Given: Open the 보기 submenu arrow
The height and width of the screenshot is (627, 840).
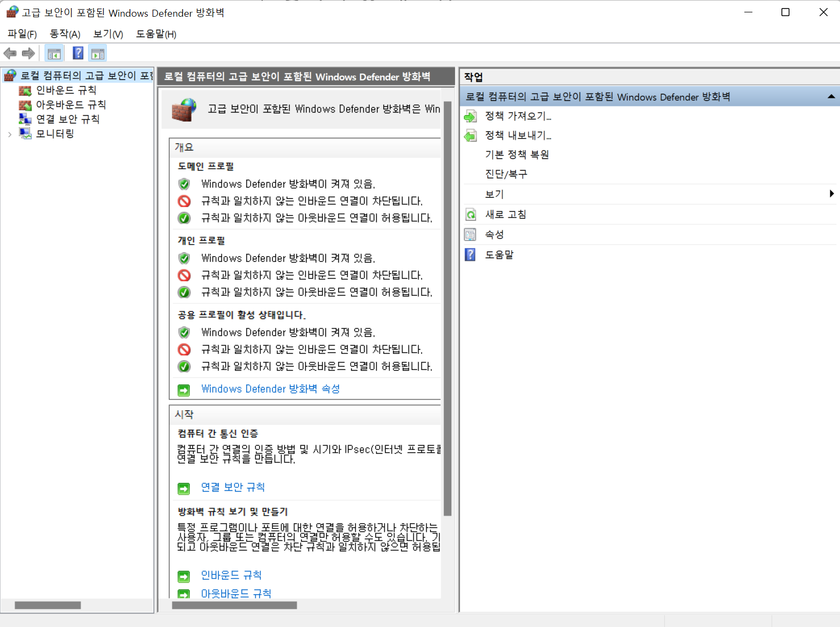Looking at the screenshot, I should pyautogui.click(x=831, y=194).
